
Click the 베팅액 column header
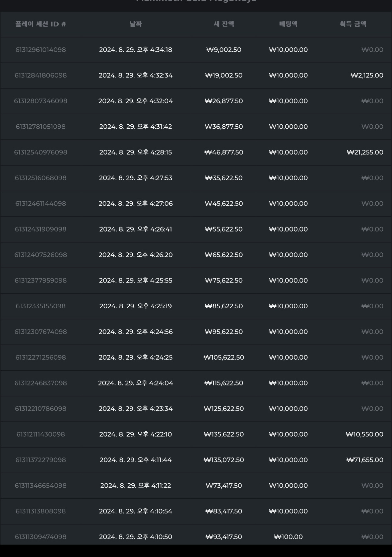(x=288, y=24)
